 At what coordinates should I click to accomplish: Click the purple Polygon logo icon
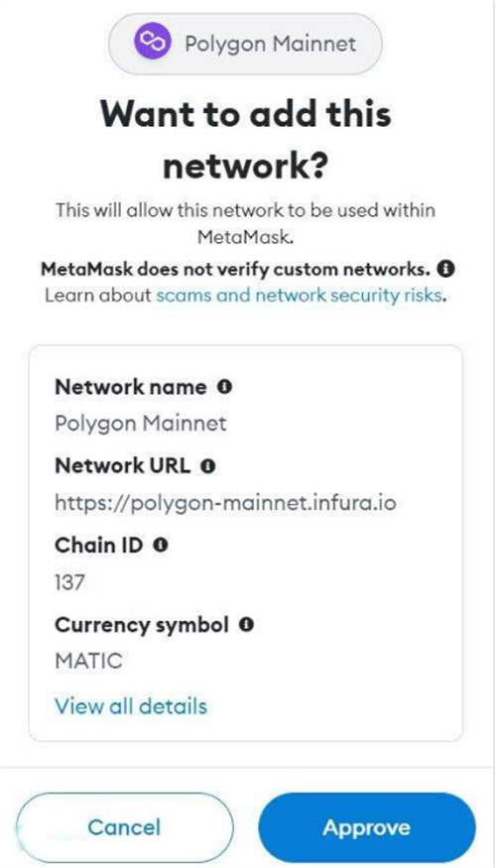point(152,43)
